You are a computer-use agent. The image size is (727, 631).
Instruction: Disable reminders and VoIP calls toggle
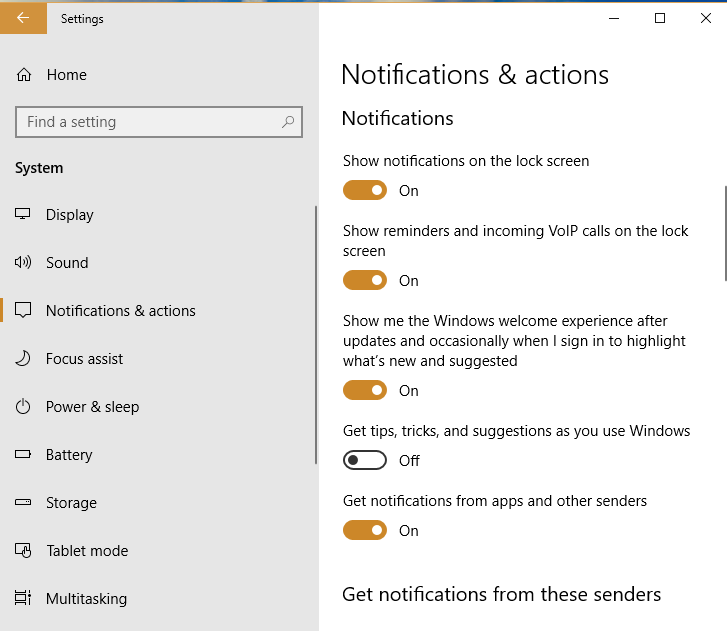tap(365, 280)
